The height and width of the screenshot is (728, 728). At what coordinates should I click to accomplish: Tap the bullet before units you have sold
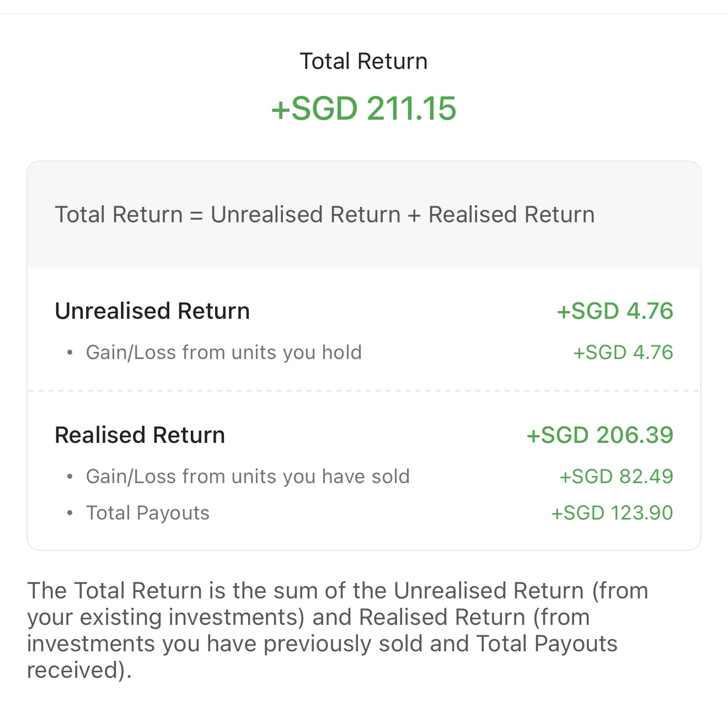pyautogui.click(x=69, y=477)
